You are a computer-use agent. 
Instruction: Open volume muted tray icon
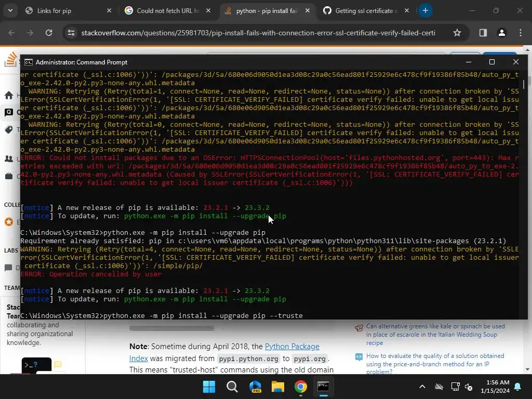coord(469,387)
